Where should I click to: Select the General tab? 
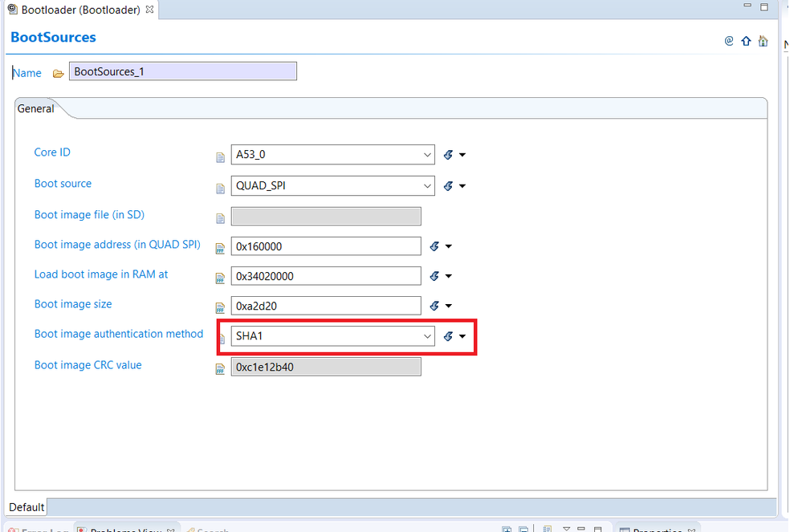pos(35,108)
